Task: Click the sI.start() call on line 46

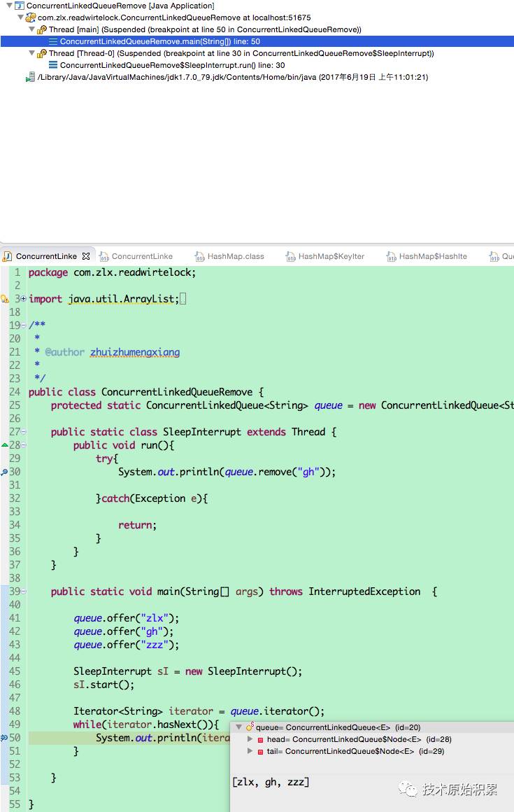Action: pos(103,685)
